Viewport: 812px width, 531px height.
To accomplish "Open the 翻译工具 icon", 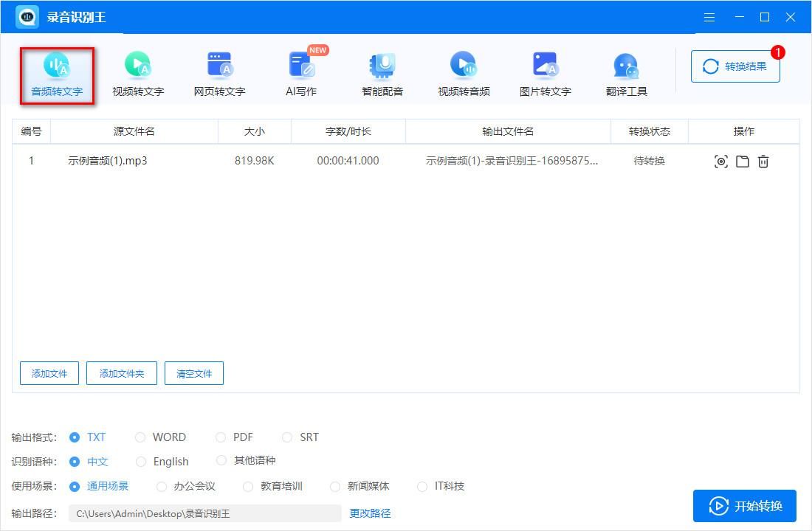I will tap(627, 75).
